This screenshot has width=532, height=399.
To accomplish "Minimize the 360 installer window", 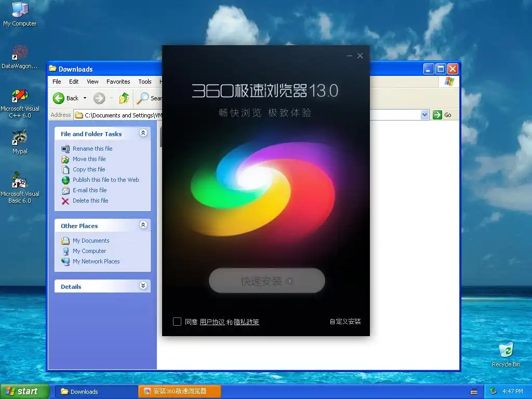I will pos(350,56).
